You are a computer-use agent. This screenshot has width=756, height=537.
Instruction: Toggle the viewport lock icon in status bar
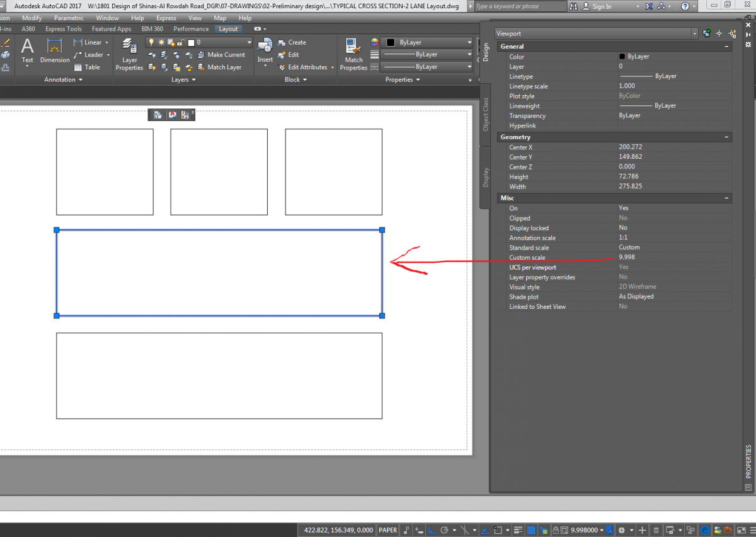[556, 530]
